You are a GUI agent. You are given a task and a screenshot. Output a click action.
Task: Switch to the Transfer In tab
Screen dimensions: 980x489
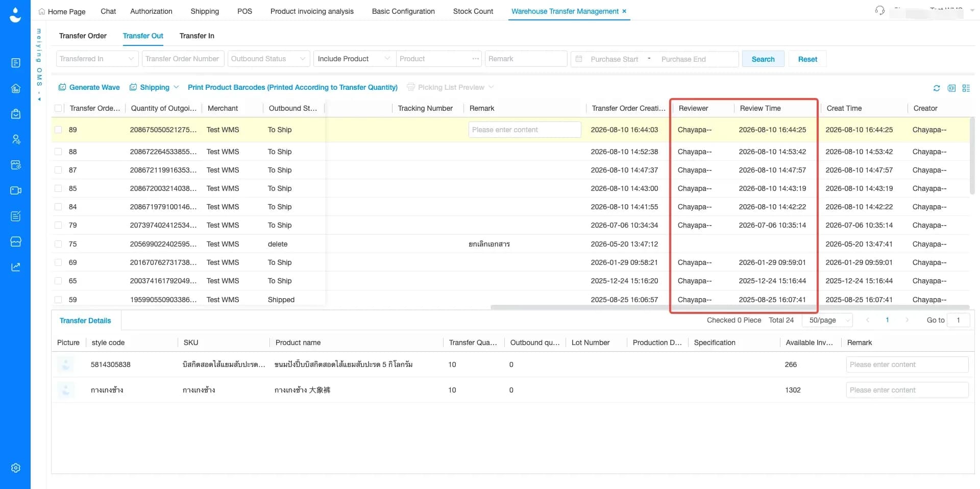[x=197, y=36]
